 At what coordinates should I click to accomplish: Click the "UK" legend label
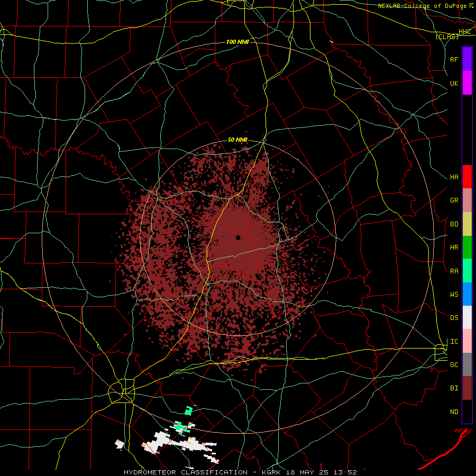click(x=454, y=83)
